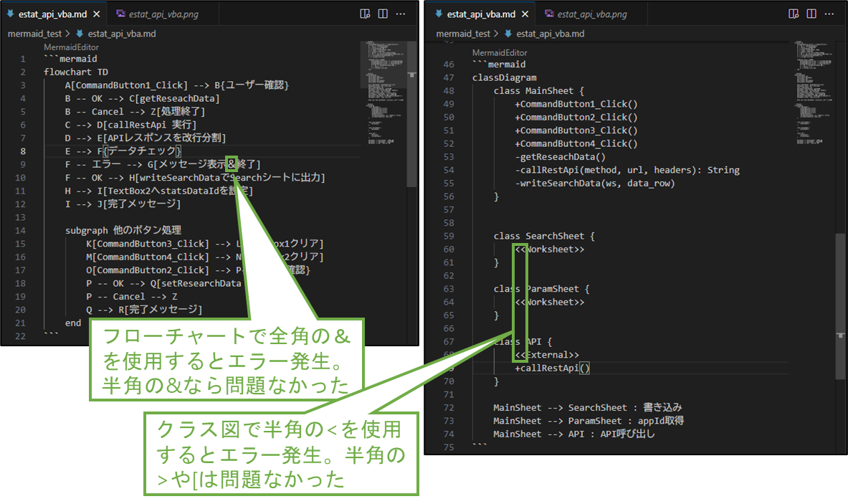Split the right editor window
The width and height of the screenshot is (848, 504).
[811, 14]
